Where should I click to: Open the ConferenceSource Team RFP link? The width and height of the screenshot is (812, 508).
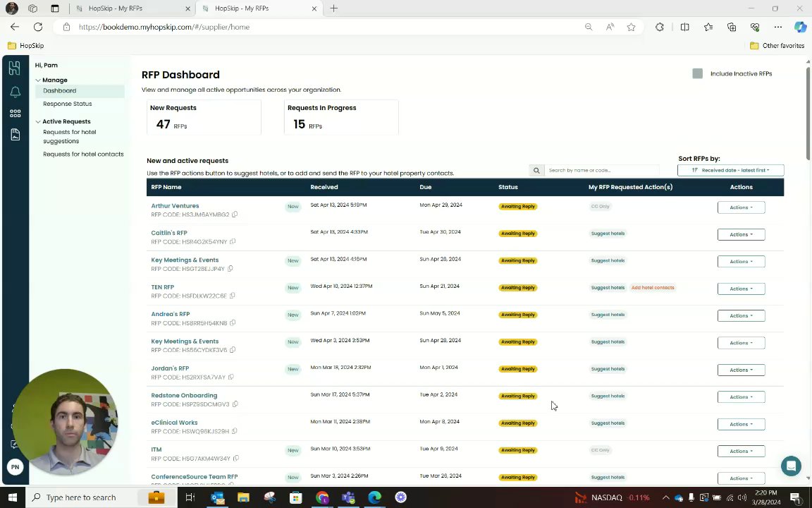195,477
